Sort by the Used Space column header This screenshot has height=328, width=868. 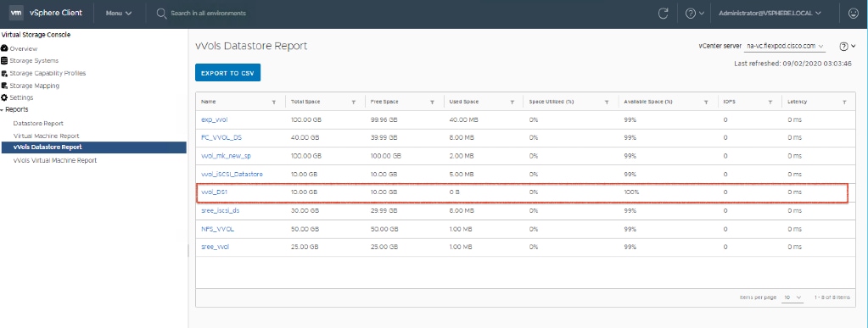464,103
